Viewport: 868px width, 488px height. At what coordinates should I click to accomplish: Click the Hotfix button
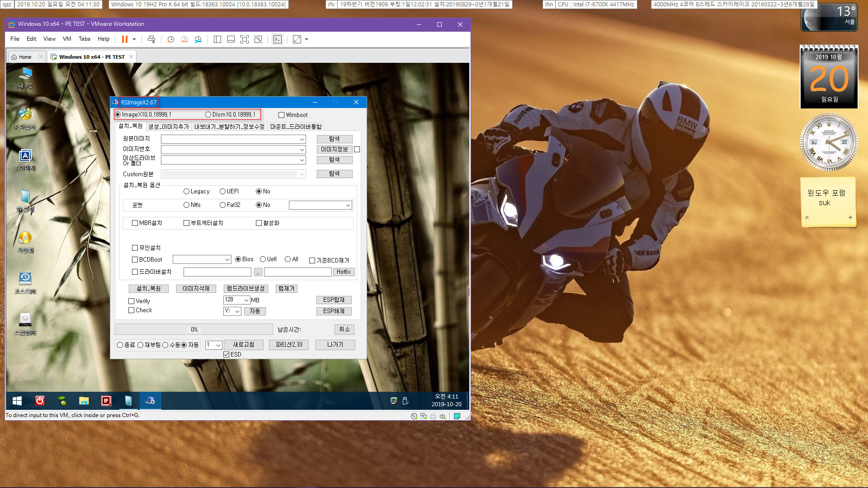(344, 272)
